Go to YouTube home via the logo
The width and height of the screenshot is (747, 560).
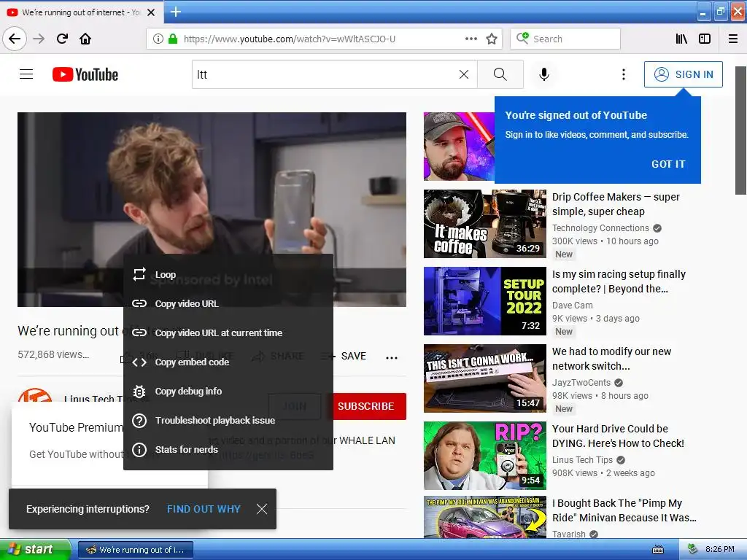85,74
